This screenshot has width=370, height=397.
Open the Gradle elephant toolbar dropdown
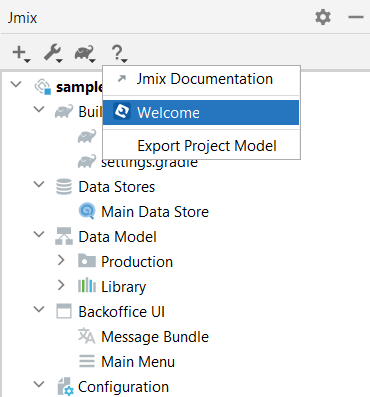[85, 53]
